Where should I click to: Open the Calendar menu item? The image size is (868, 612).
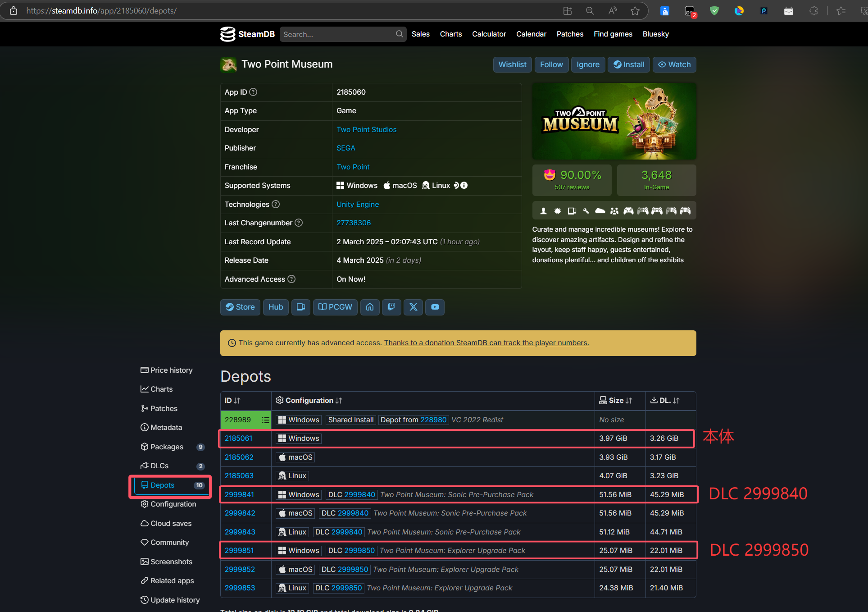tap(531, 34)
